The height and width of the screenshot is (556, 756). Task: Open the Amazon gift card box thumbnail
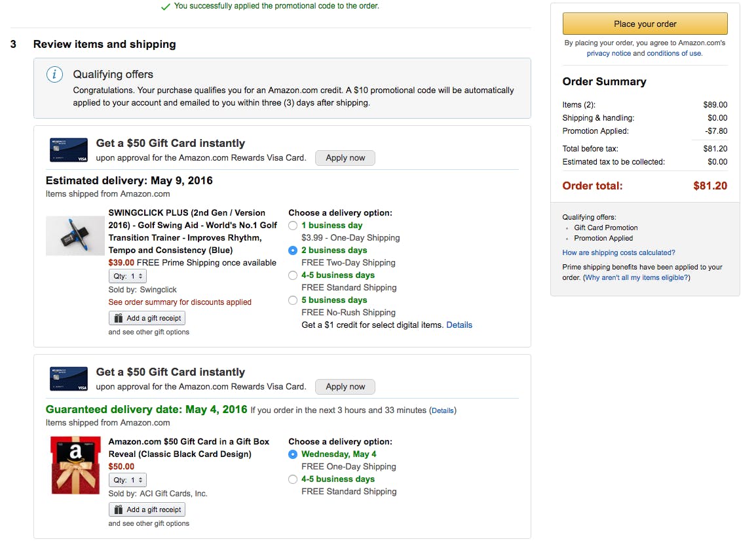(x=75, y=466)
